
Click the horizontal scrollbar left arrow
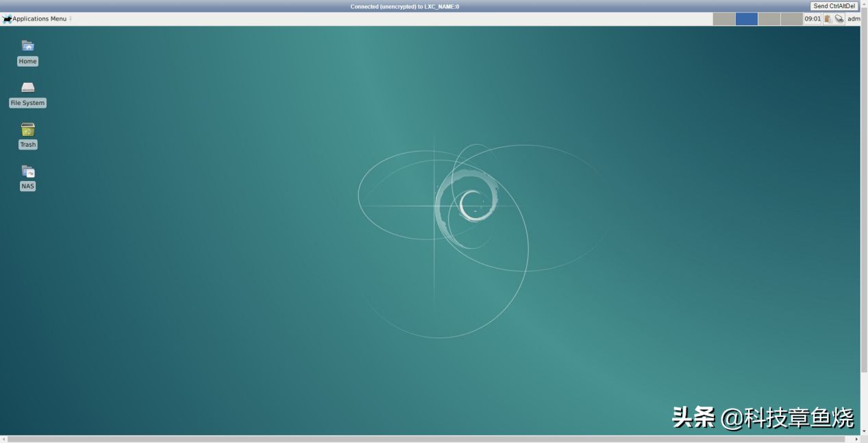coord(4,439)
